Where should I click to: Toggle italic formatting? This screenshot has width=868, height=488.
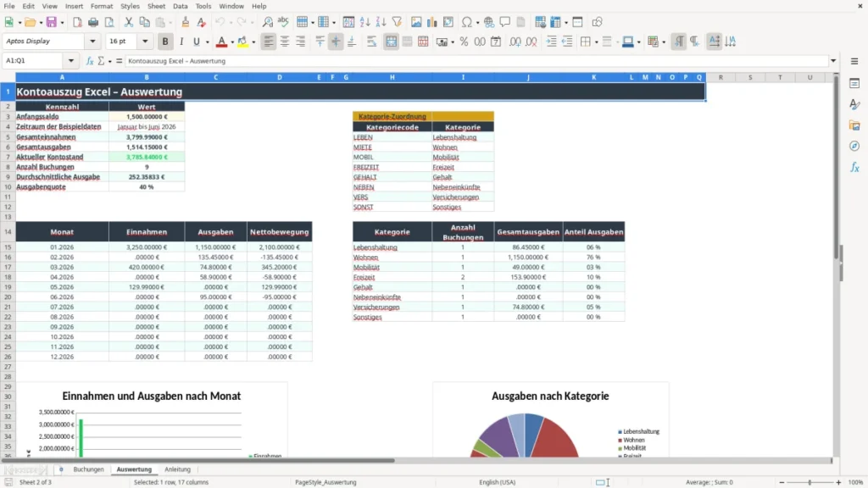coord(181,42)
